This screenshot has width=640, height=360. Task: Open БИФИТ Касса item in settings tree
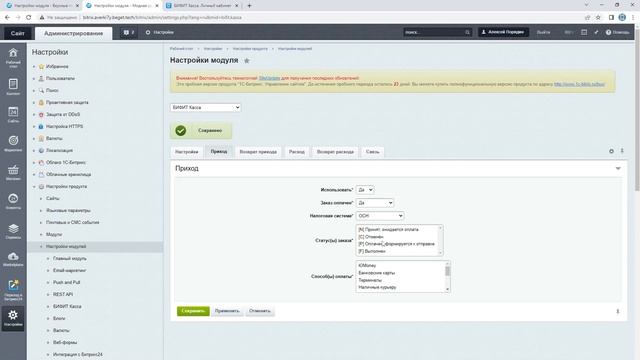click(67, 307)
